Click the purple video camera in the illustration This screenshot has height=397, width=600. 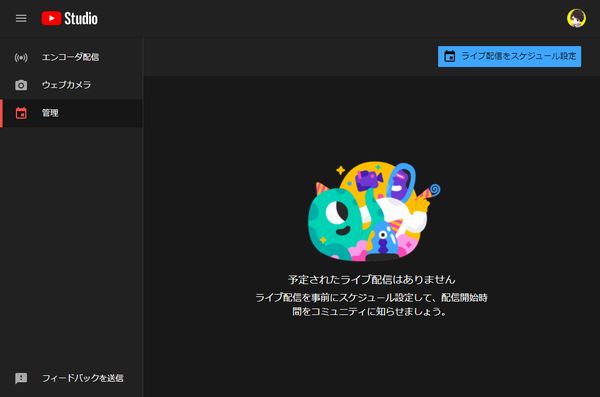(369, 180)
